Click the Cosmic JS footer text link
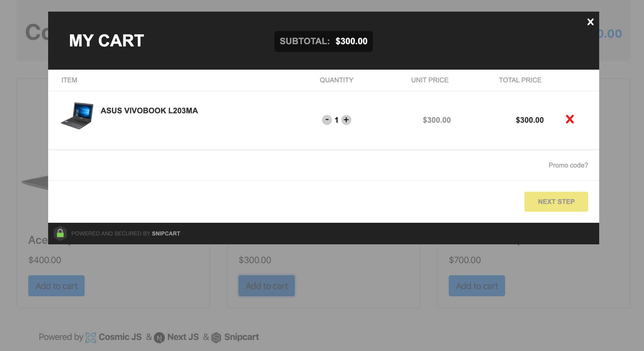This screenshot has height=351, width=644. pyautogui.click(x=120, y=337)
